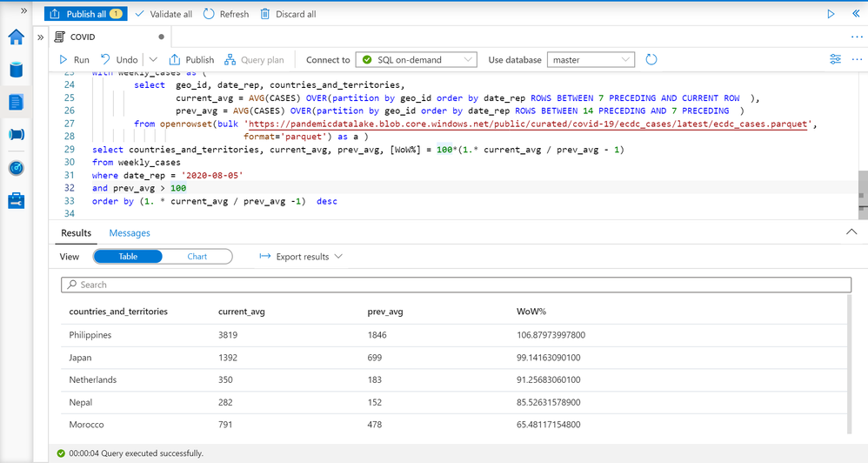The width and height of the screenshot is (868, 463).
Task: Open the Develop hub document icon
Action: click(x=17, y=102)
